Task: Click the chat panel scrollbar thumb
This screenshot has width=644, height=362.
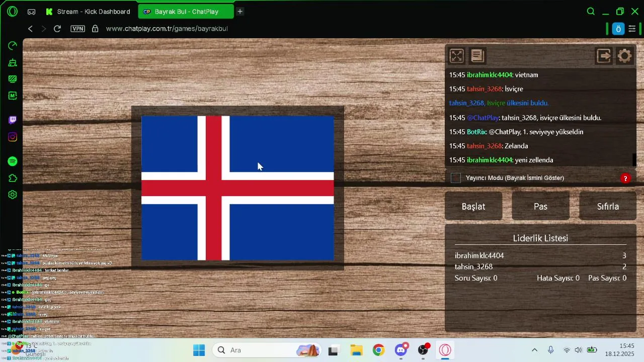Action: [634, 160]
